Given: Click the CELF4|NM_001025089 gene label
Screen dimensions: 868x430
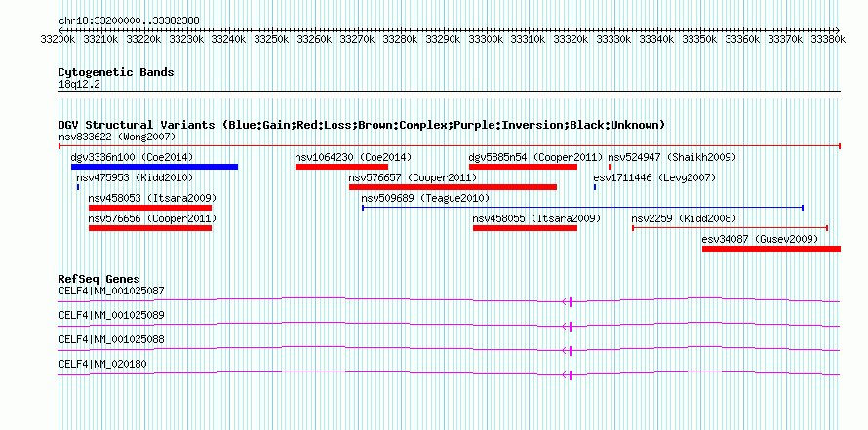Looking at the screenshot, I should pos(111,315).
